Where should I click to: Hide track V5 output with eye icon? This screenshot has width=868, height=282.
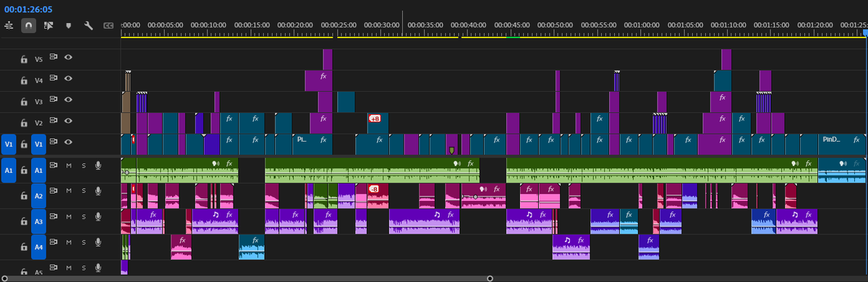(x=68, y=58)
